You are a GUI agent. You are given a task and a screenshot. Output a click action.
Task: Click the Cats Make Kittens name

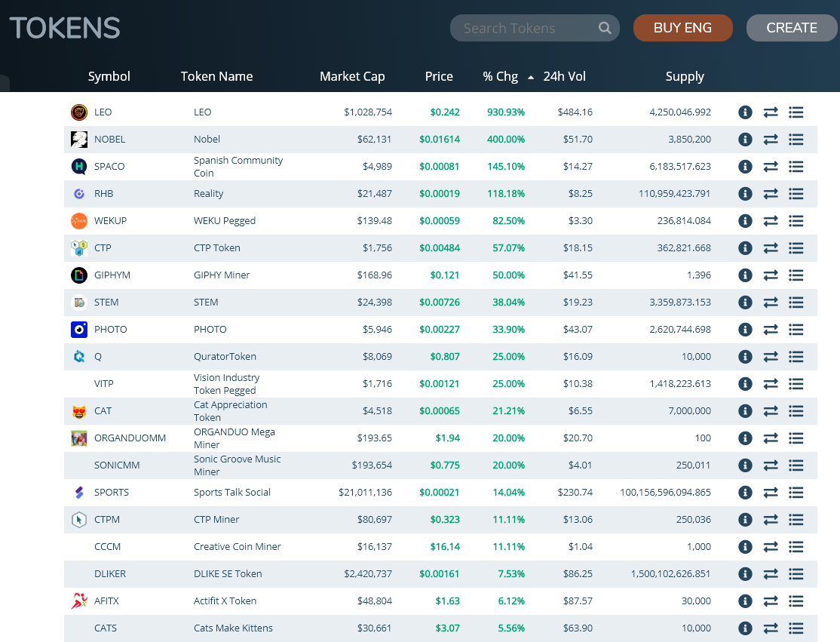[233, 628]
